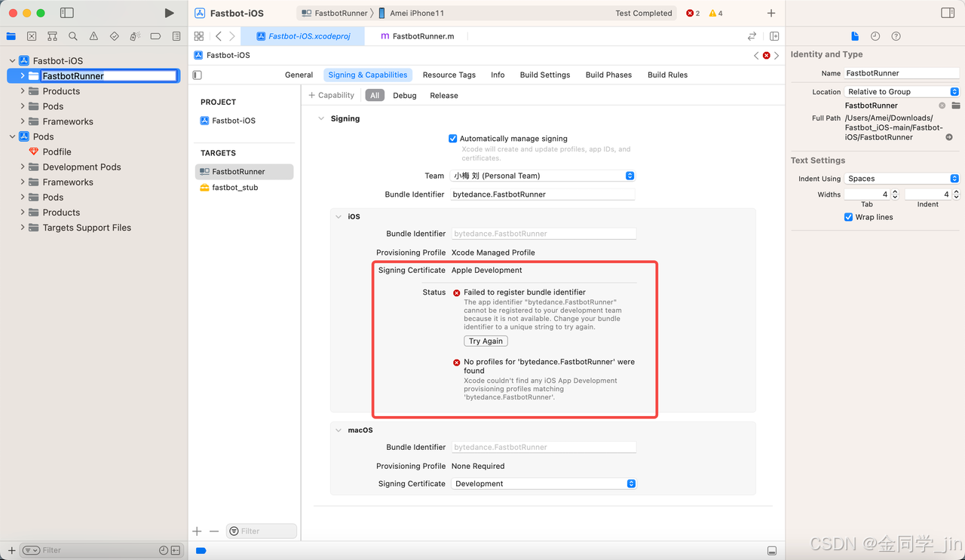
Task: Show the Quick Help inspector
Action: tap(896, 36)
